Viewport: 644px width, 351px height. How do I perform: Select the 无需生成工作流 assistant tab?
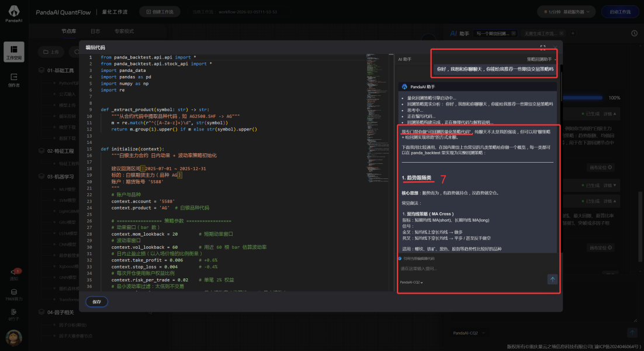[541, 33]
